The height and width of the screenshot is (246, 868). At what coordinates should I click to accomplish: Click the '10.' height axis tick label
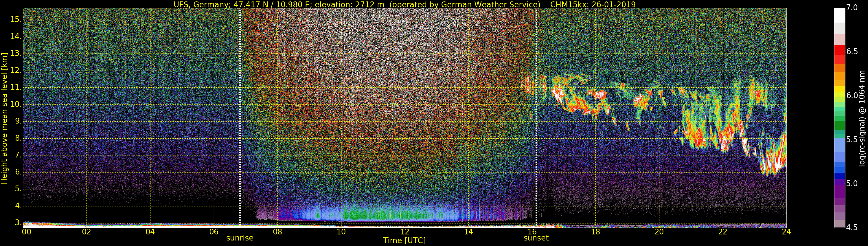(x=16, y=104)
